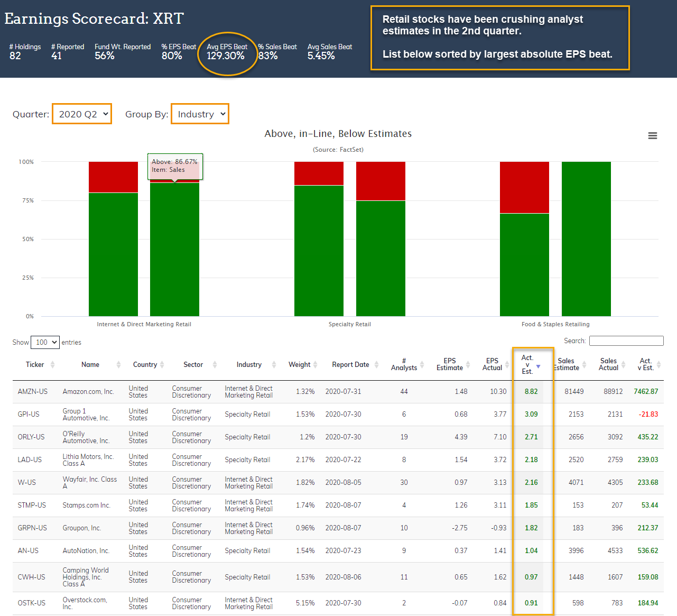Click the Sales Actual column header
The width and height of the screenshot is (677, 616).
click(608, 364)
